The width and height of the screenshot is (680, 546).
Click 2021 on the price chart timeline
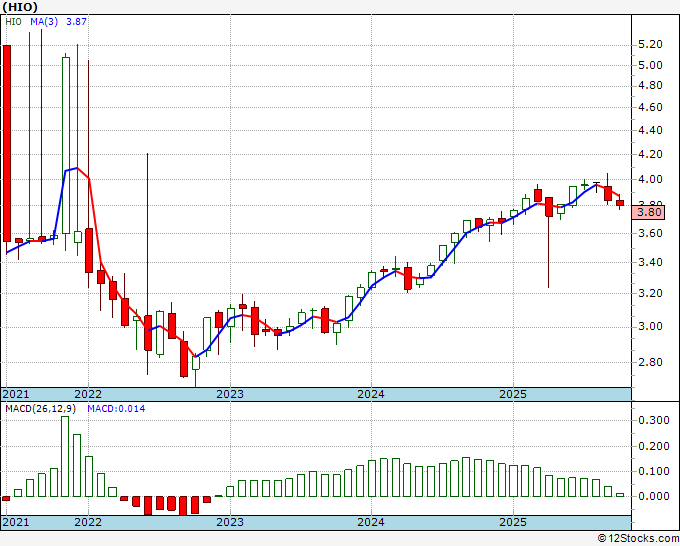16,394
